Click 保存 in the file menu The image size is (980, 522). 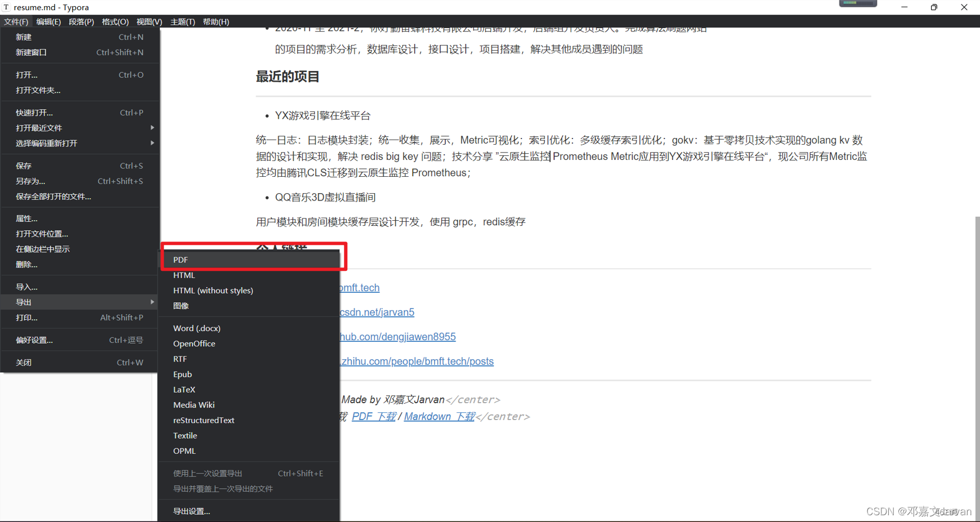pos(80,166)
